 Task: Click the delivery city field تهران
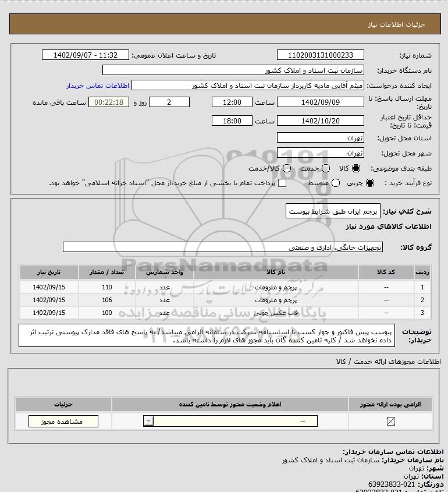coord(321,153)
